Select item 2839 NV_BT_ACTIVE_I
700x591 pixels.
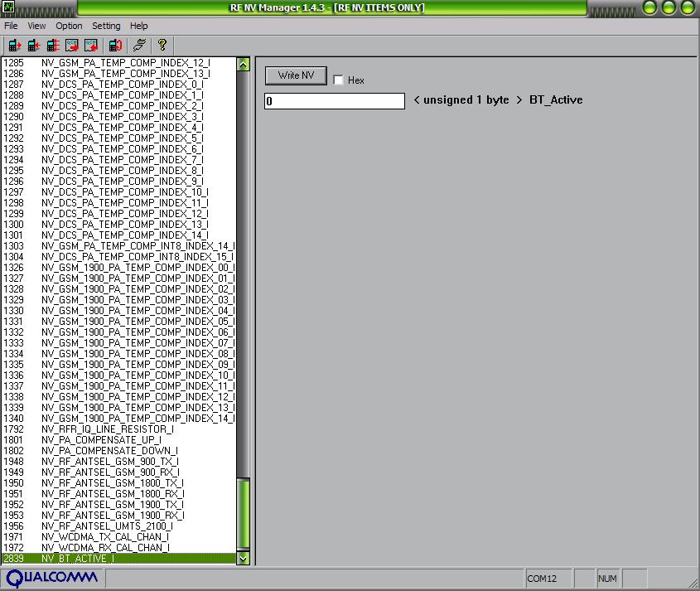click(x=118, y=559)
